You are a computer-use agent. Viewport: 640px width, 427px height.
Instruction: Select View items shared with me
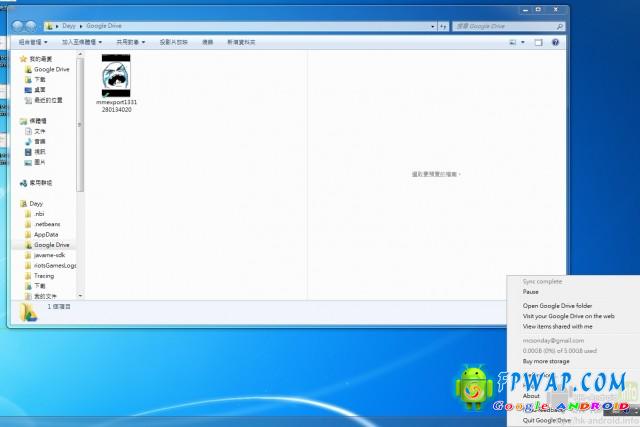(557, 326)
